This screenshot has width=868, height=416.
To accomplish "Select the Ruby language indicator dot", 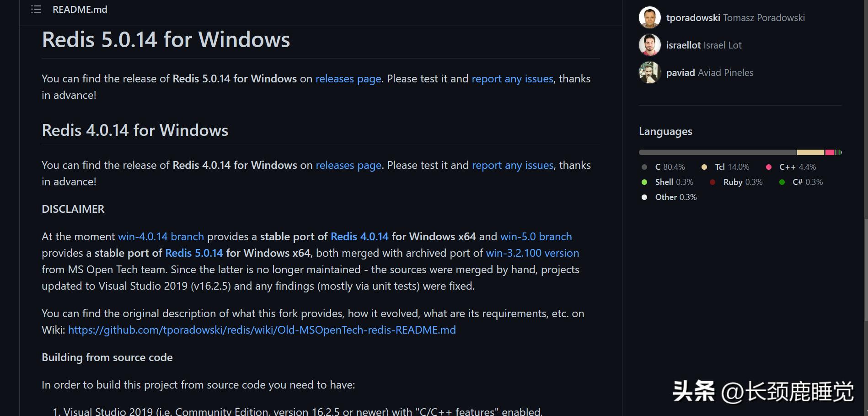I will tap(712, 182).
